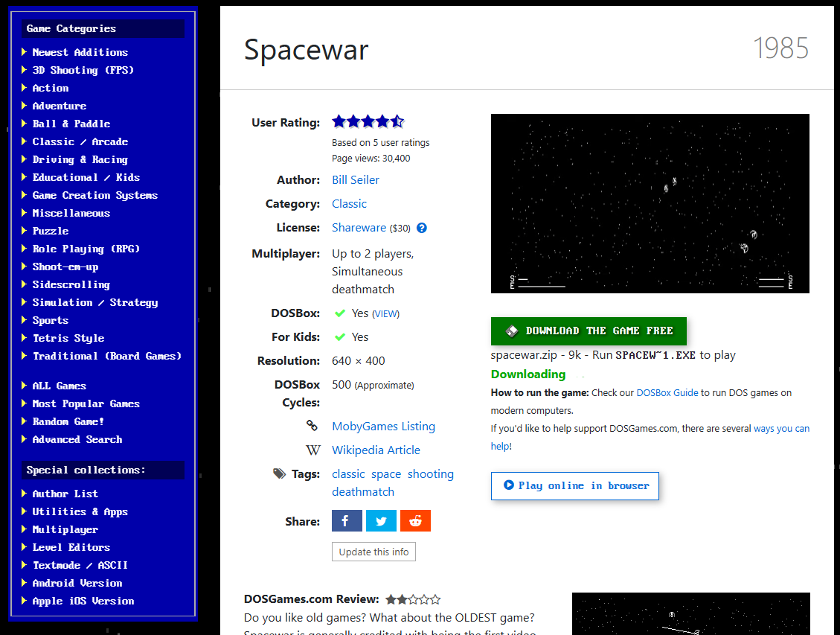Click the Wikipedia W icon
840x635 pixels.
coord(312,450)
